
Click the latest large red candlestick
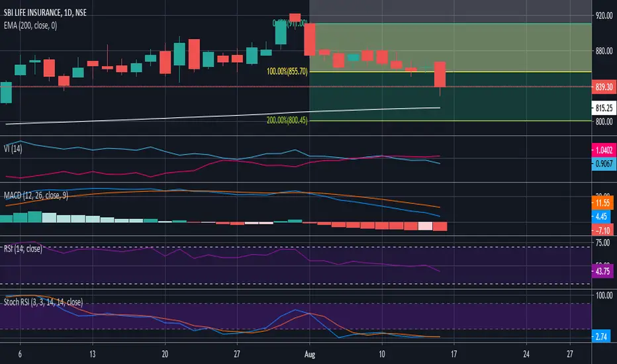(440, 74)
